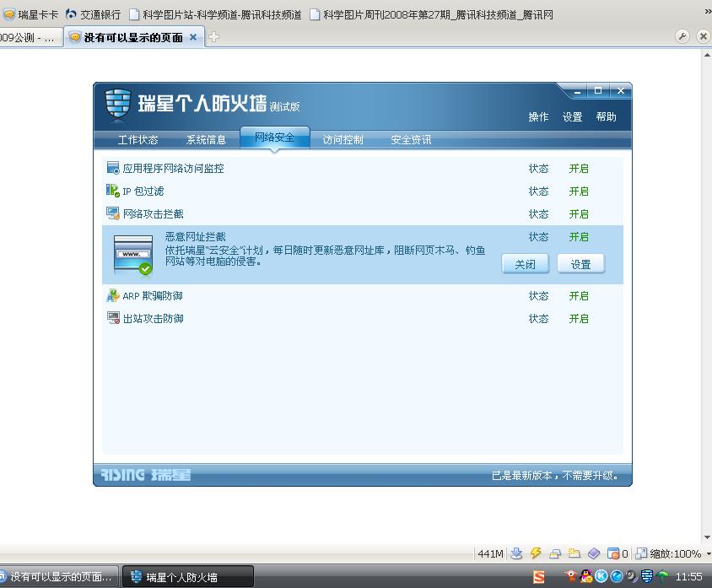Switch to the 工作状态 tab
Screen dimensions: 712x588
pos(138,139)
